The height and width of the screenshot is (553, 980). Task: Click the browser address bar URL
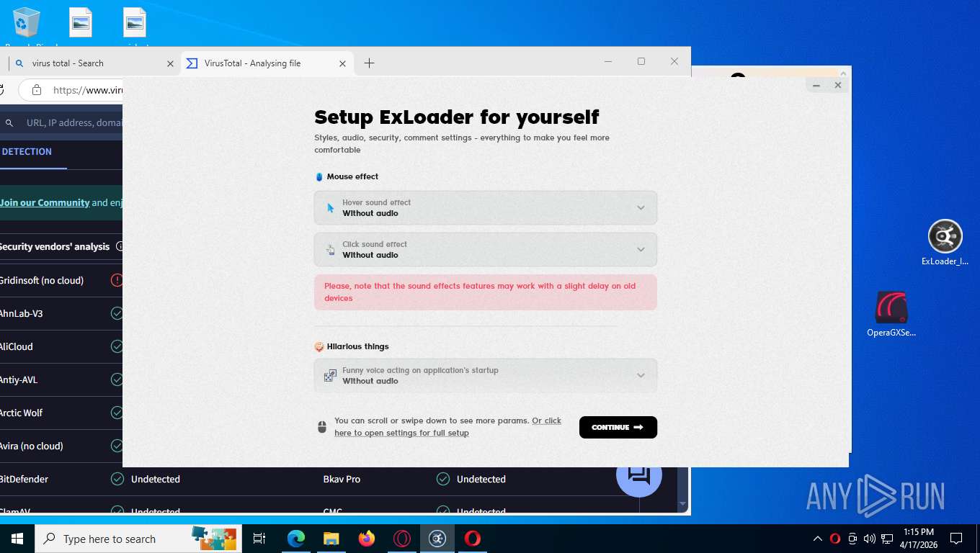(88, 90)
